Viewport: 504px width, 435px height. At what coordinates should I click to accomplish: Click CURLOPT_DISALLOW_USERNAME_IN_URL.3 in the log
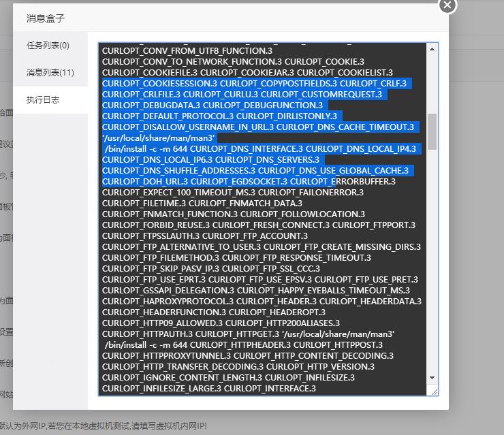188,127
